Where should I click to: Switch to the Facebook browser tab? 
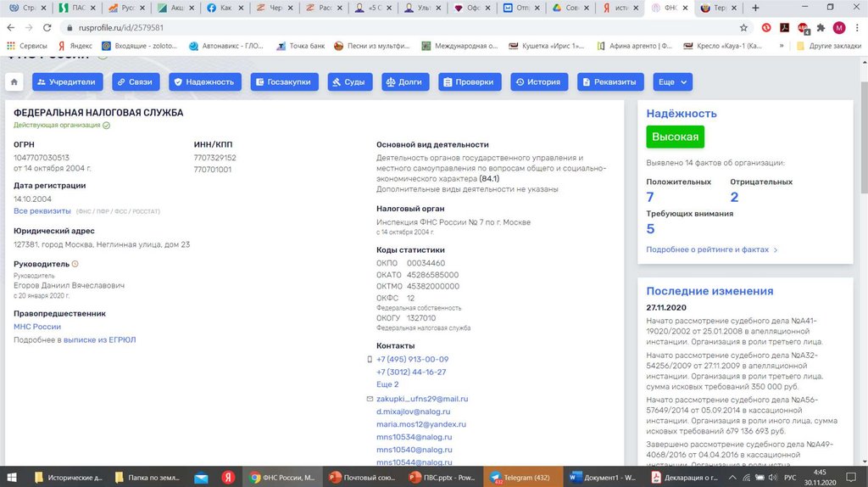pyautogui.click(x=223, y=8)
